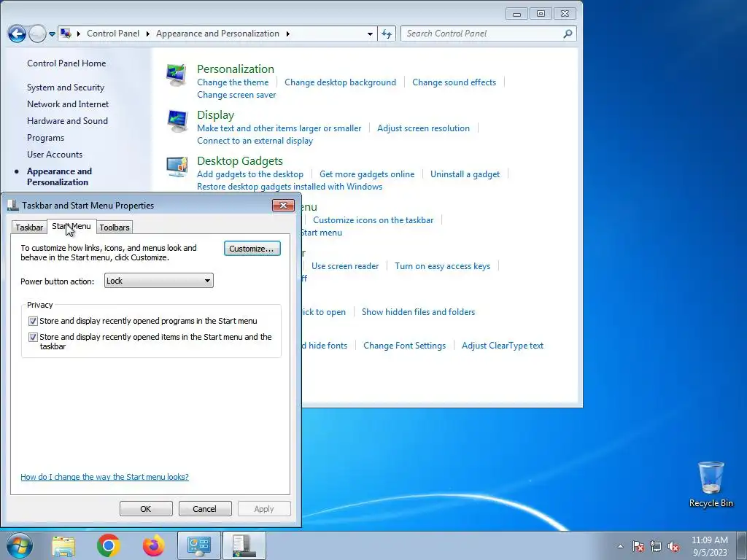Switch to the Taskbar tab

(29, 227)
